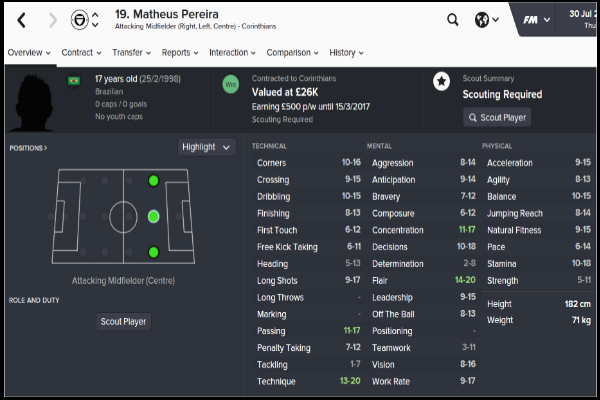Click Scout Player button in Scout Summary

497,117
